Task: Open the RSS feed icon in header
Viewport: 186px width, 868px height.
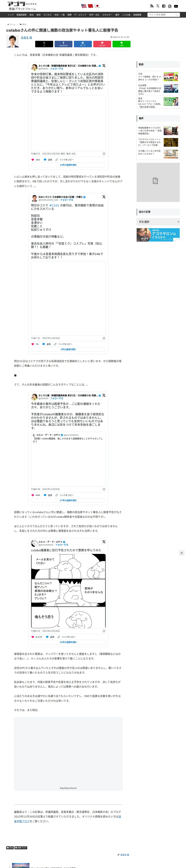Action: (x=152, y=6)
